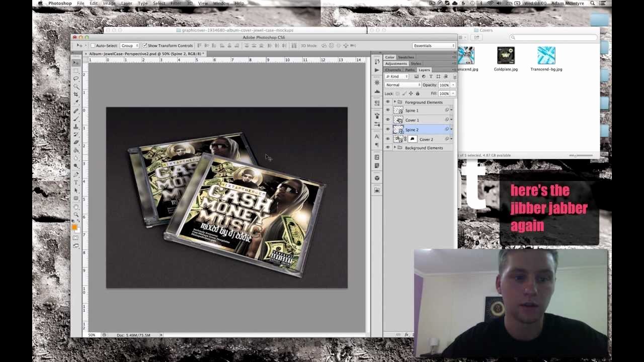644x362 pixels.
Task: Select the History Brush tool
Action: pyautogui.click(x=76, y=135)
